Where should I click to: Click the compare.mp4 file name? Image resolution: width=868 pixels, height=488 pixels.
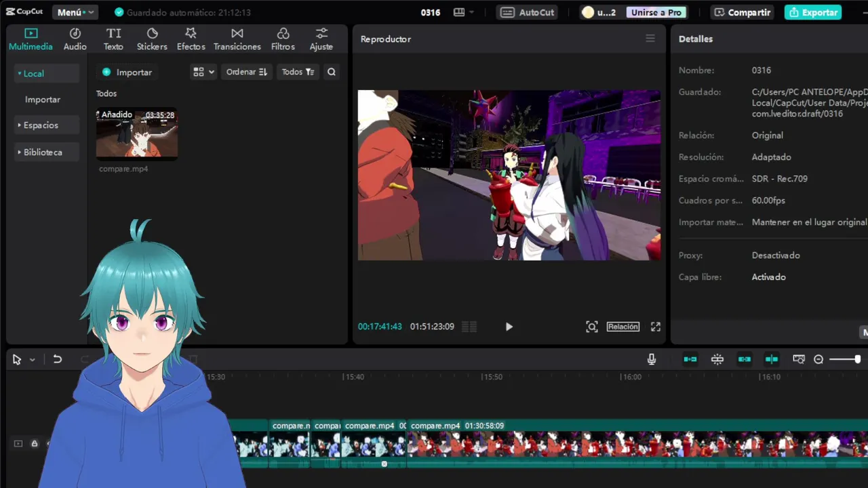(x=123, y=169)
